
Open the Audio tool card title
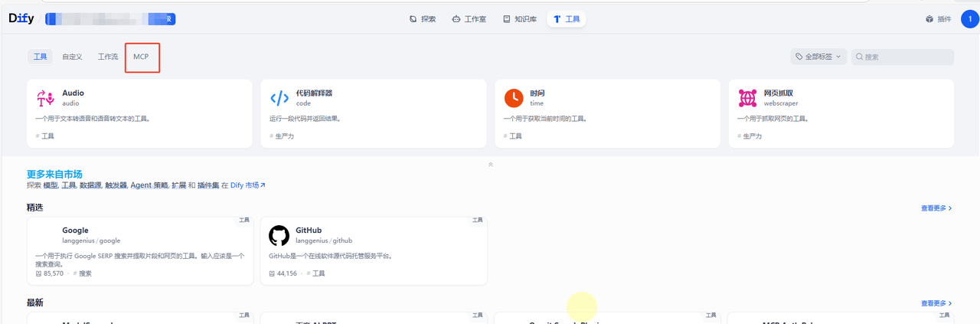73,93
